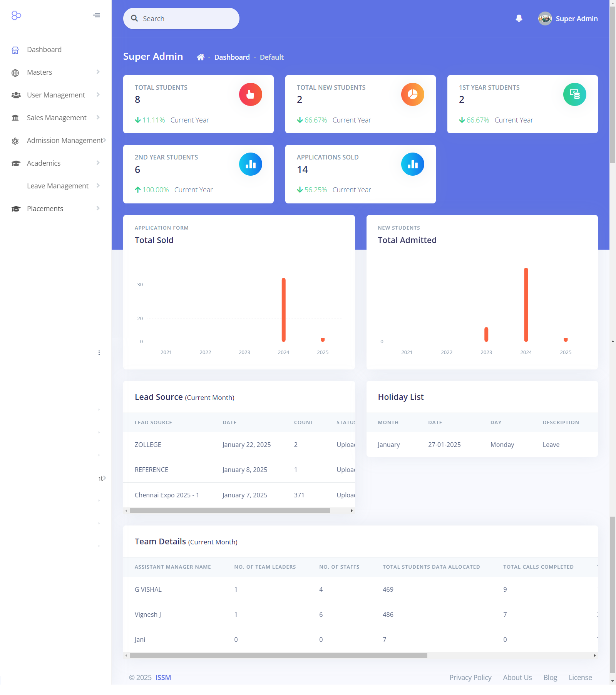This screenshot has height=695, width=616.
Task: Click the Total New Students pie chart icon
Action: 413,94
